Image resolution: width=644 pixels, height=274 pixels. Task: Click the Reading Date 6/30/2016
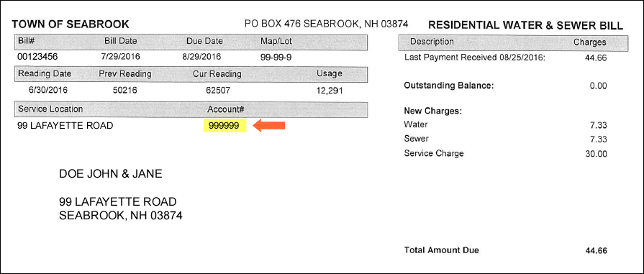(x=48, y=90)
